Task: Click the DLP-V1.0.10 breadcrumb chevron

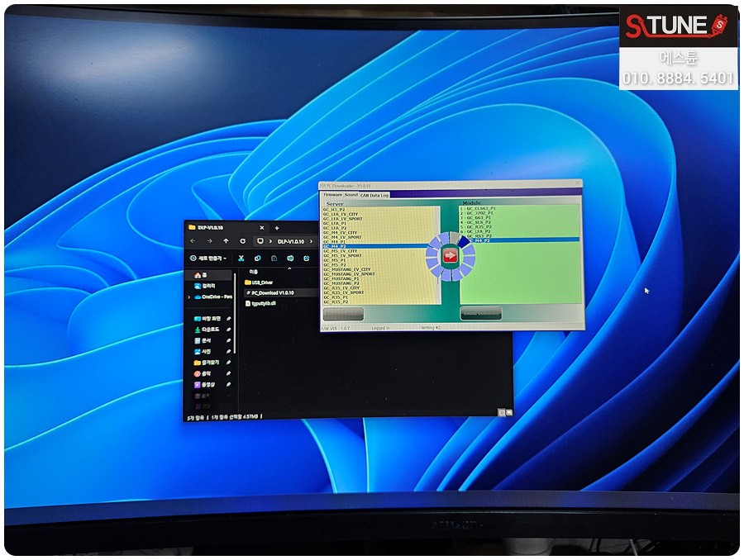Action: (x=312, y=241)
